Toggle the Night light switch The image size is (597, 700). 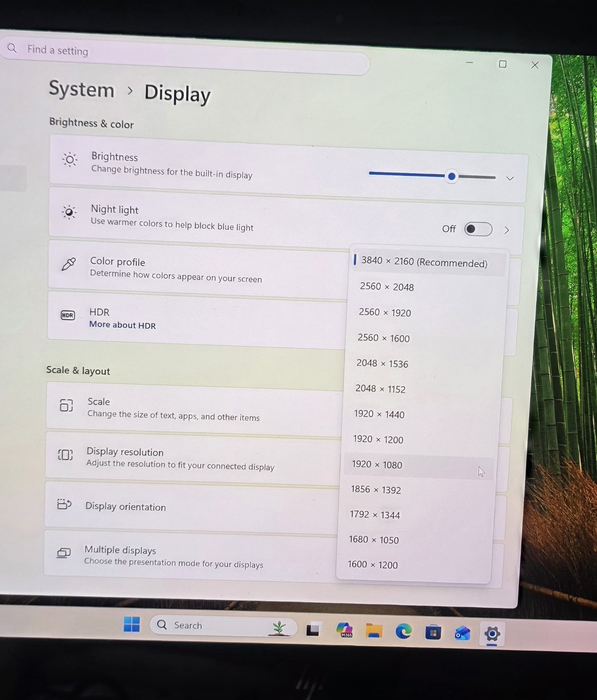tap(478, 229)
